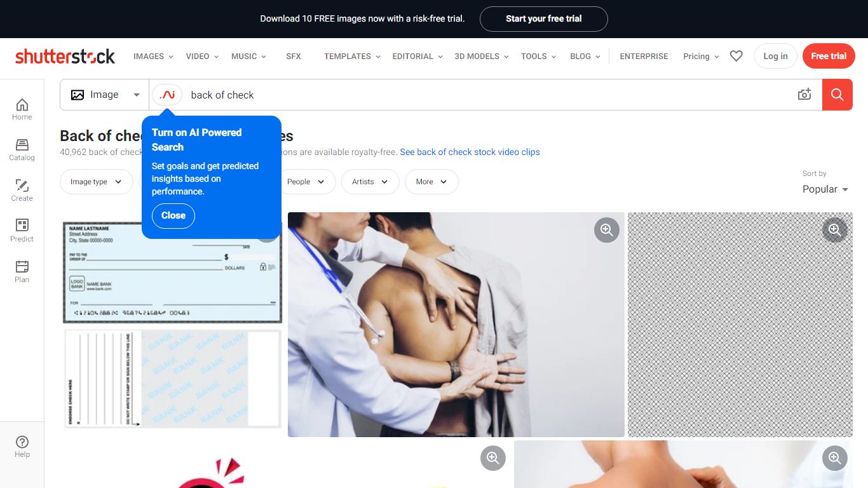Expand the EDITORIAL navigation menu

click(417, 56)
